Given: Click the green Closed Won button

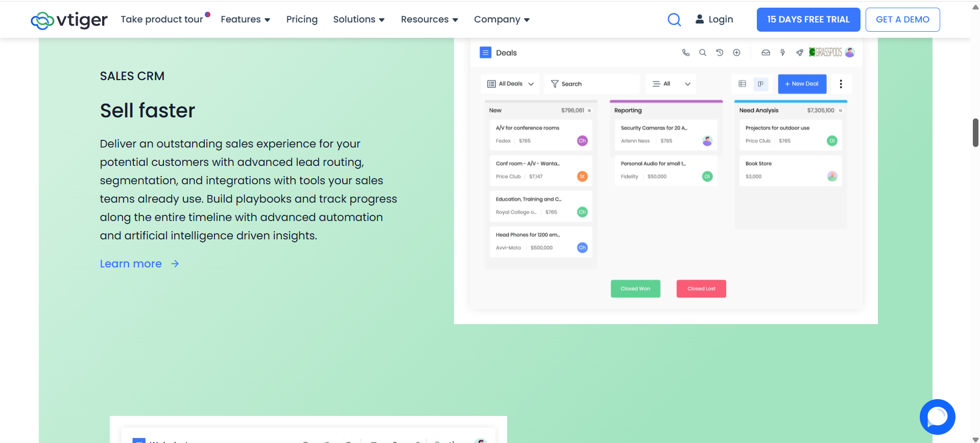Looking at the screenshot, I should 635,289.
